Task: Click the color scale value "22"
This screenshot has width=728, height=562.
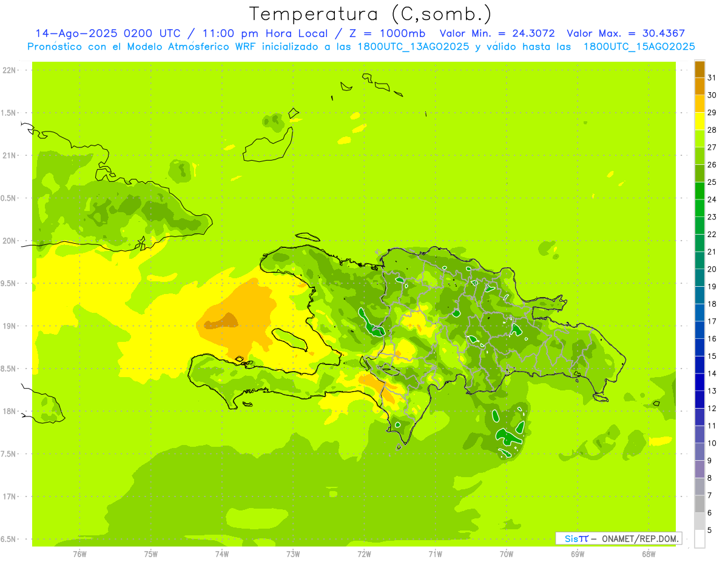Action: (712, 235)
